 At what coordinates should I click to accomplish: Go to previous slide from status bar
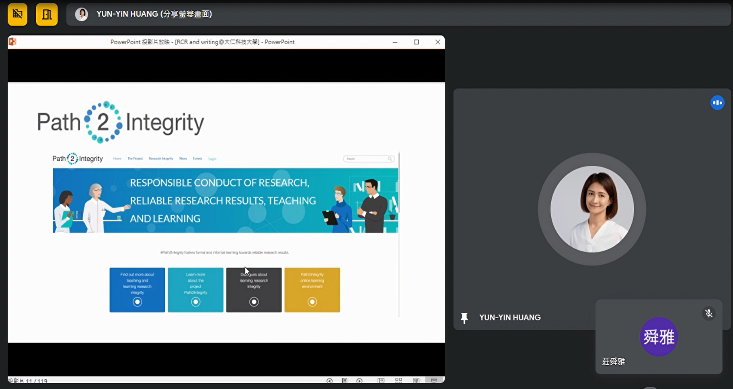coord(330,381)
